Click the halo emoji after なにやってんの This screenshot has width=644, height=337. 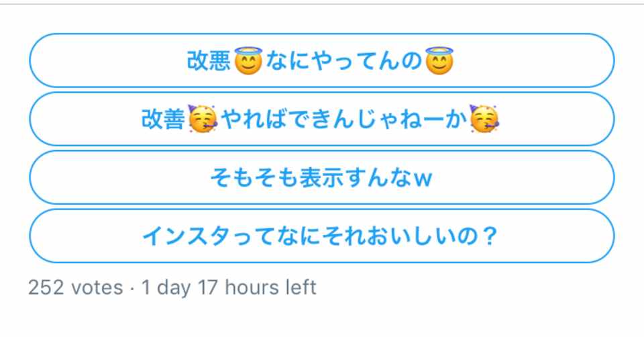(439, 60)
